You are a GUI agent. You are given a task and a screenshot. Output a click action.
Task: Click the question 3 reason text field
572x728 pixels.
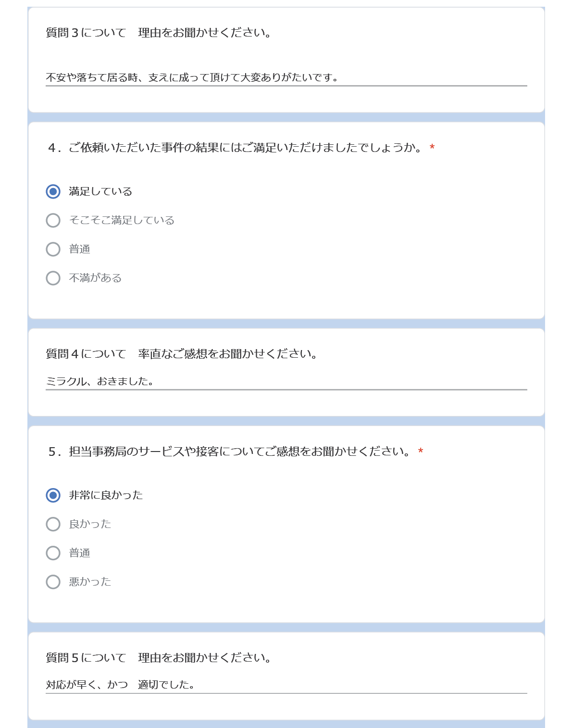point(286,77)
